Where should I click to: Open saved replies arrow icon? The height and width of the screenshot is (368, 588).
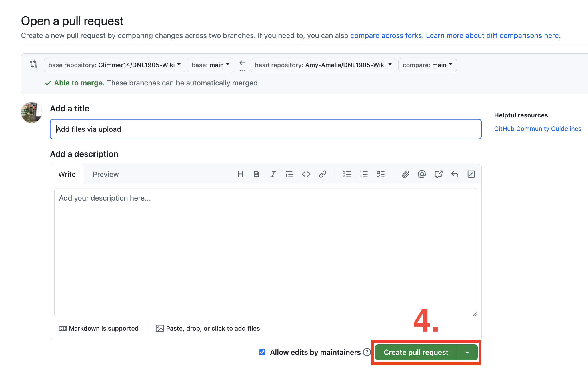[x=455, y=174]
